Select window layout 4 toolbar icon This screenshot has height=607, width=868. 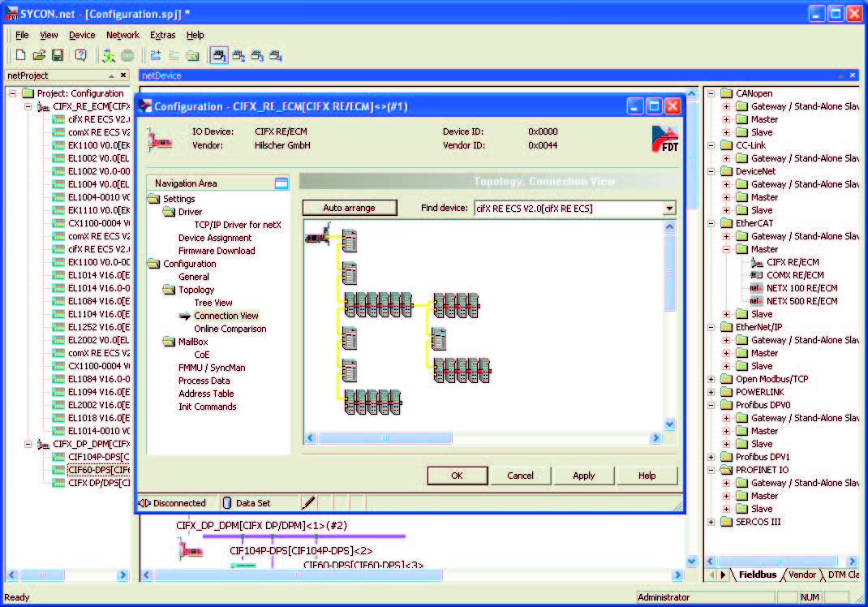(276, 55)
